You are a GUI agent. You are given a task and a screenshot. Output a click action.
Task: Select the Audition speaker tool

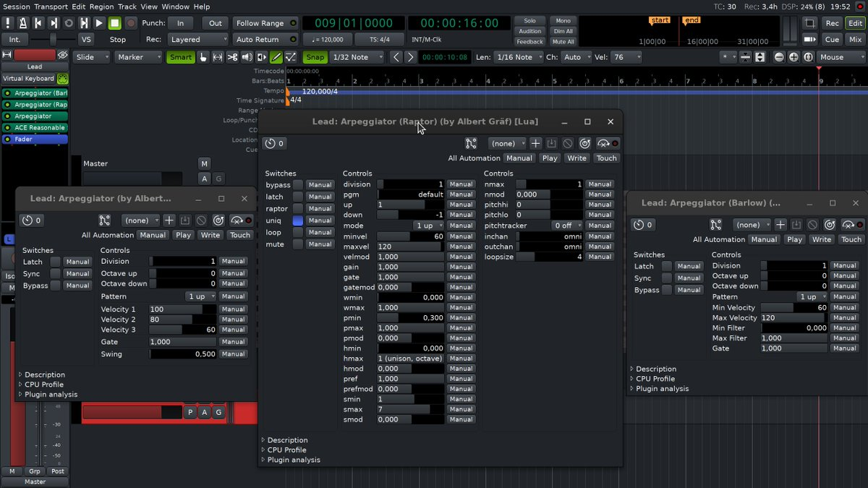point(247,57)
